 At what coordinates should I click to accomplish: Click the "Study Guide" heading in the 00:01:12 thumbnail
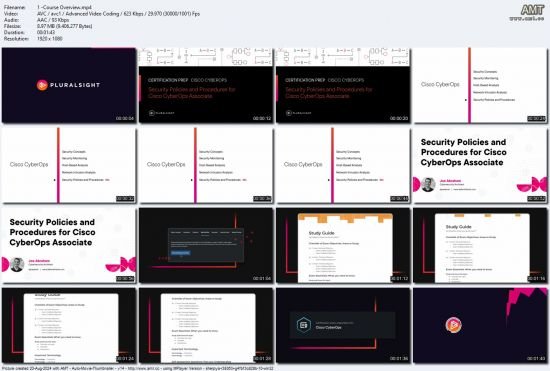point(321,233)
